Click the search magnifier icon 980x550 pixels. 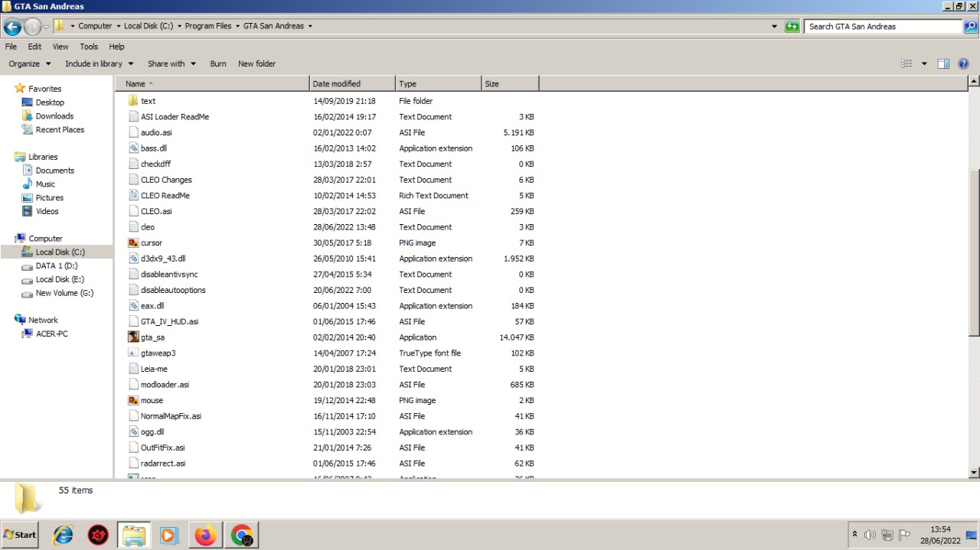click(x=970, y=26)
